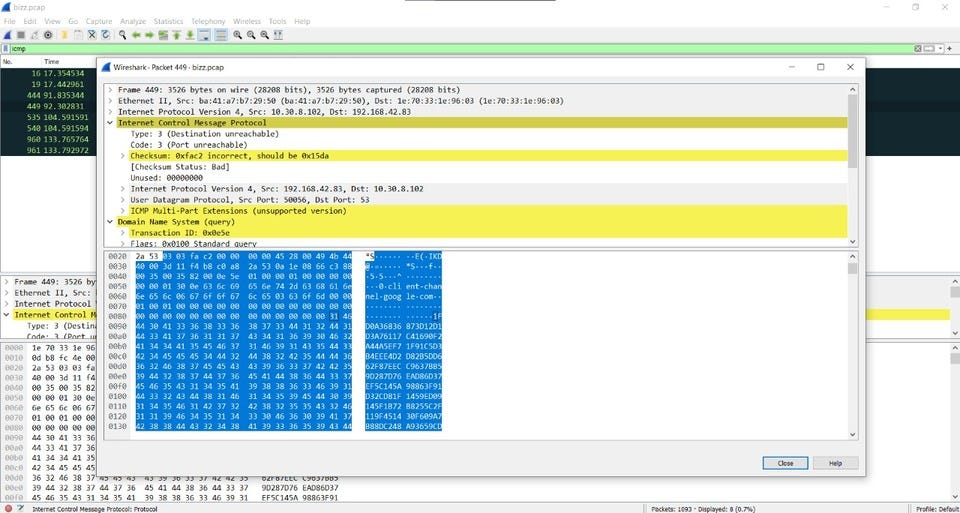Open the Edit menu
This screenshot has width=960, height=513.
(30, 21)
